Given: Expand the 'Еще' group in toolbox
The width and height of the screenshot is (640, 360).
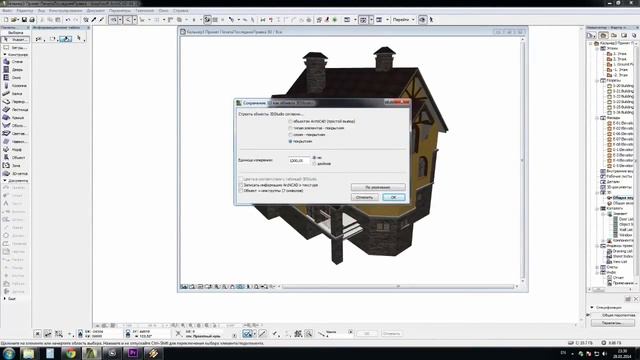Looking at the screenshot, I should (5, 299).
